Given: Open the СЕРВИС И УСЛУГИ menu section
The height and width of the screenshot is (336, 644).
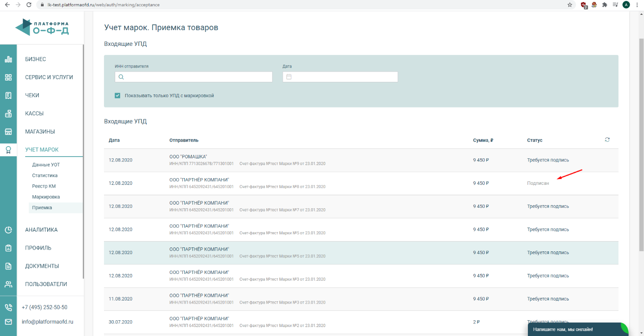Looking at the screenshot, I should coord(49,77).
